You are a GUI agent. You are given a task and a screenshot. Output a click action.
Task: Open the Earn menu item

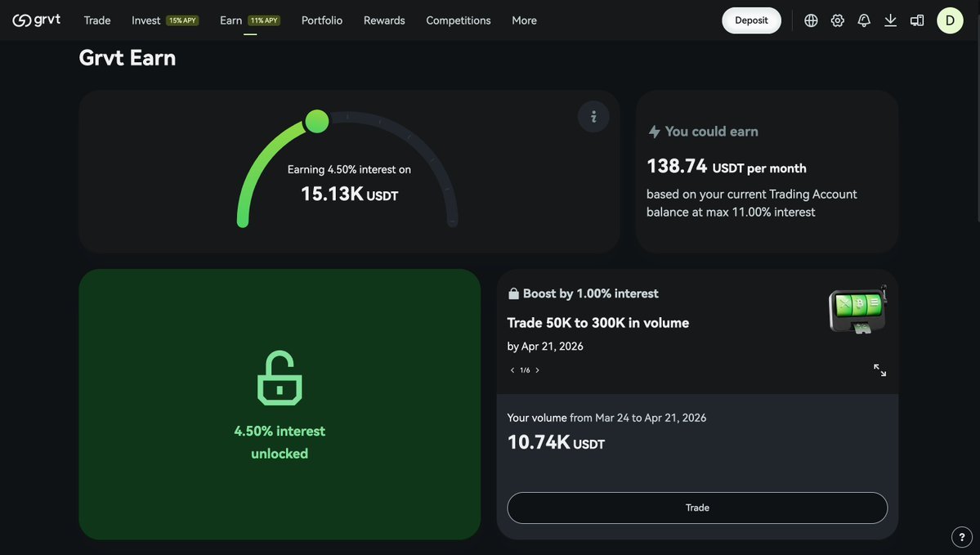tap(230, 20)
